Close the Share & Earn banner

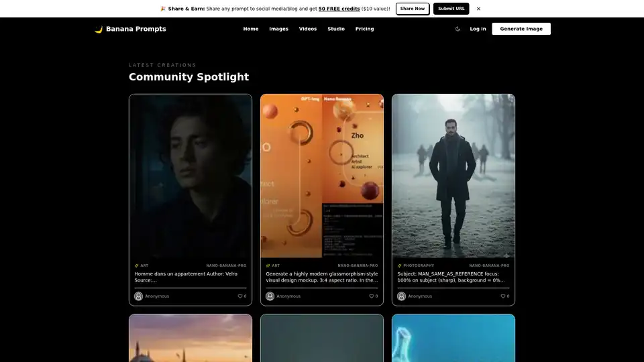tap(478, 9)
